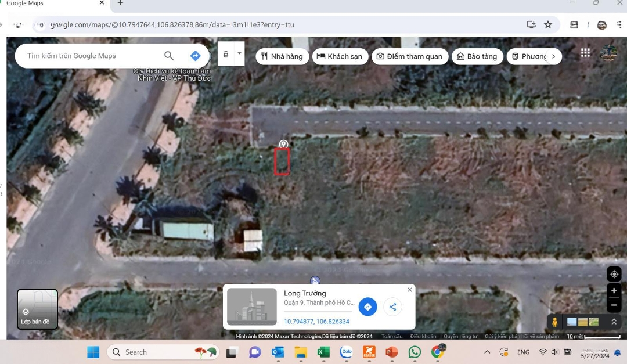Image resolution: width=627 pixels, height=364 pixels.
Task: Open the dropdown arrow beside the search box
Action: (x=239, y=53)
